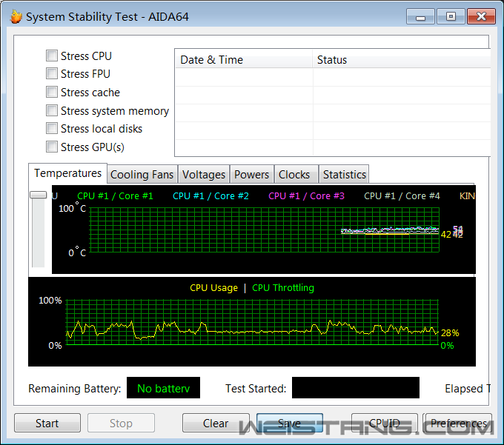Open the Statistics tab

[x=344, y=175]
